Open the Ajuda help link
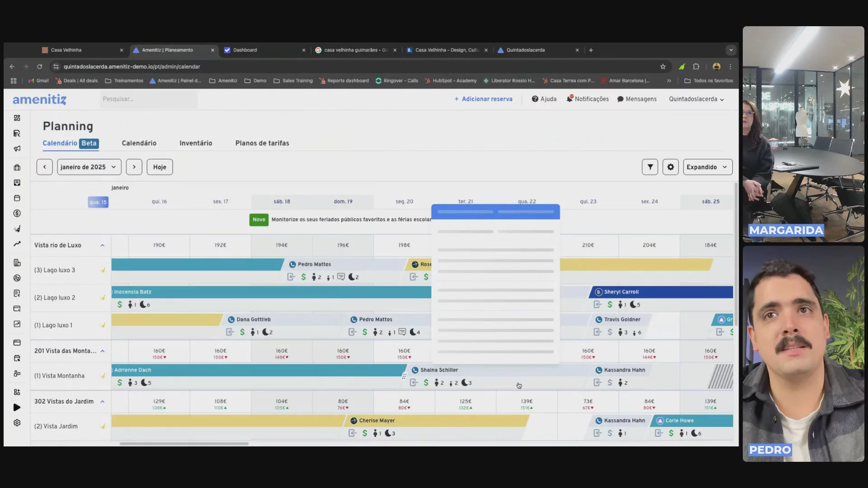The width and height of the screenshot is (868, 488). [x=544, y=99]
